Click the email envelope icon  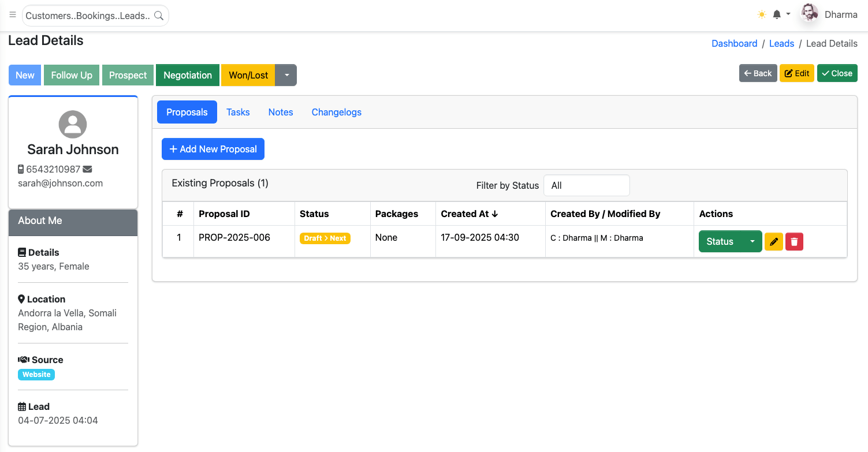click(x=87, y=169)
